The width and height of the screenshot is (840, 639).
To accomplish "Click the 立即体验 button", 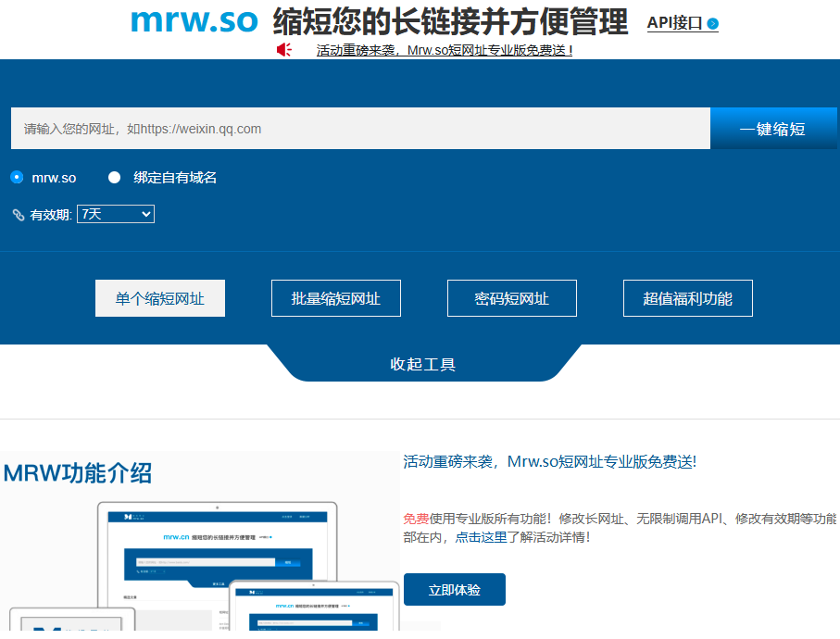I will (455, 589).
